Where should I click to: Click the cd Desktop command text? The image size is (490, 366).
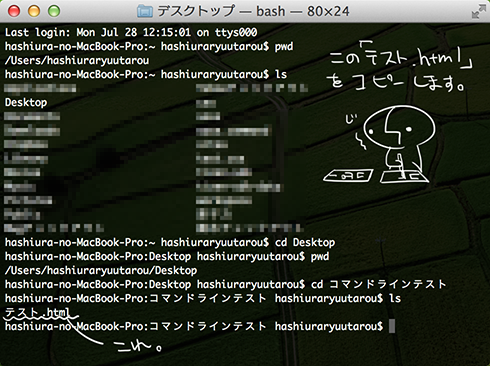[305, 242]
